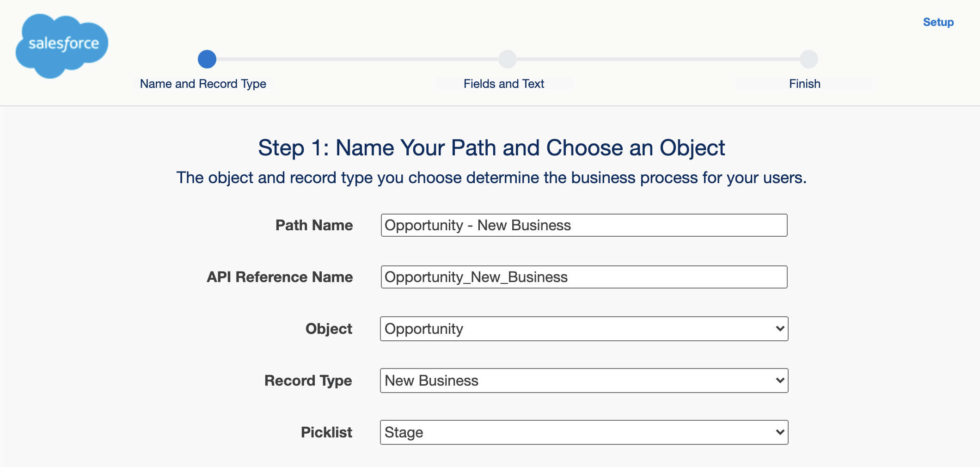Open the Setup link
The width and height of the screenshot is (980, 467).
[938, 22]
